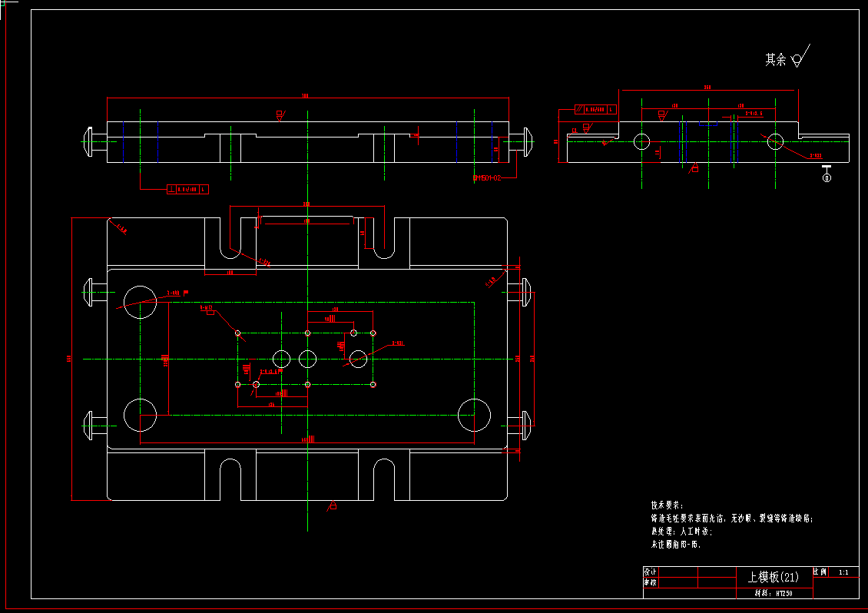Click the 350 dimension above the side view

point(707,87)
